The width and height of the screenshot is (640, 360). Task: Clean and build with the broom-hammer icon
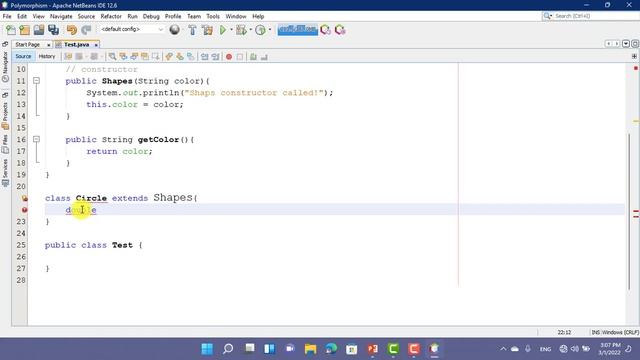pos(207,30)
